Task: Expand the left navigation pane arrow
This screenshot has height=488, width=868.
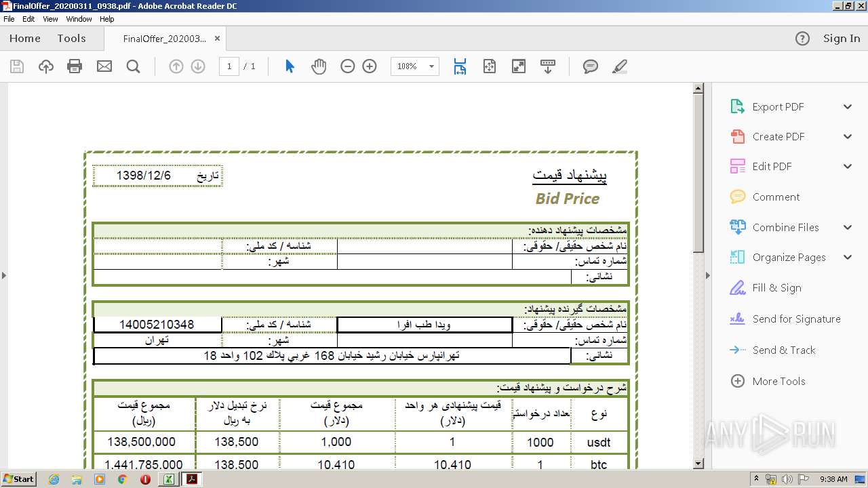Action: tap(3, 275)
